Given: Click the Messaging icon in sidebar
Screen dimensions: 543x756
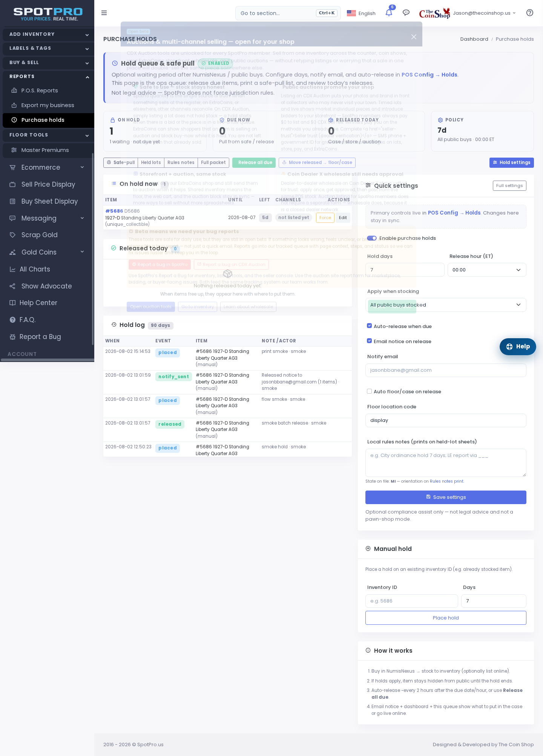Looking at the screenshot, I should tap(12, 218).
